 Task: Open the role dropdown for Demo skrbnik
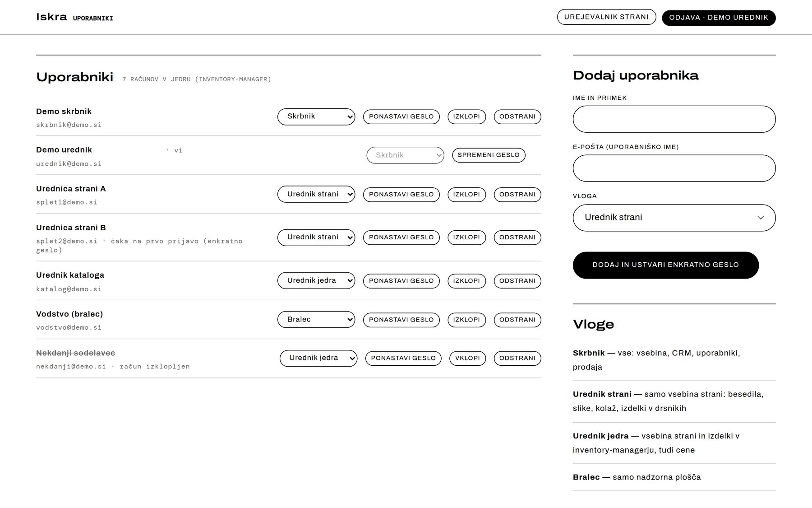coord(316,117)
